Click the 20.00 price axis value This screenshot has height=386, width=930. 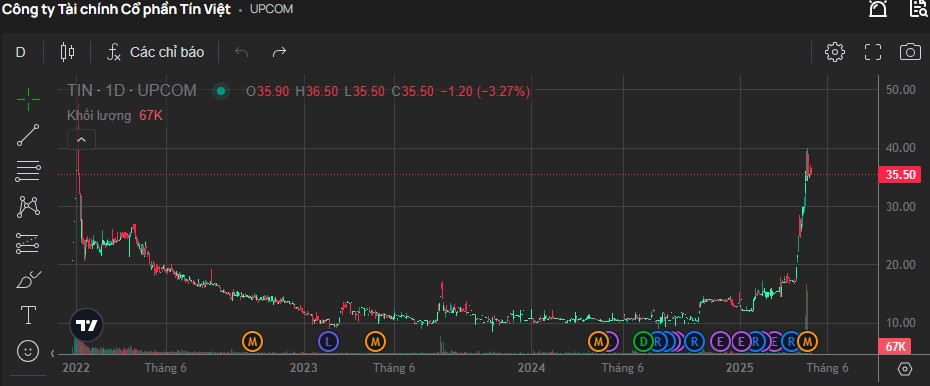click(x=900, y=264)
